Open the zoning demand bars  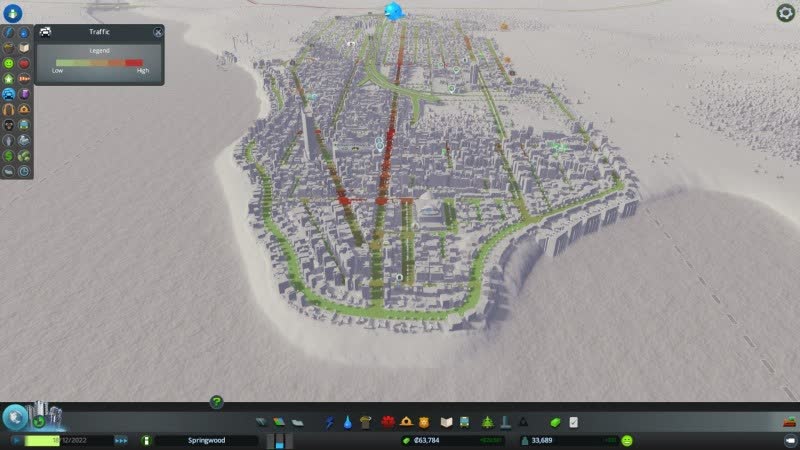[x=280, y=441]
